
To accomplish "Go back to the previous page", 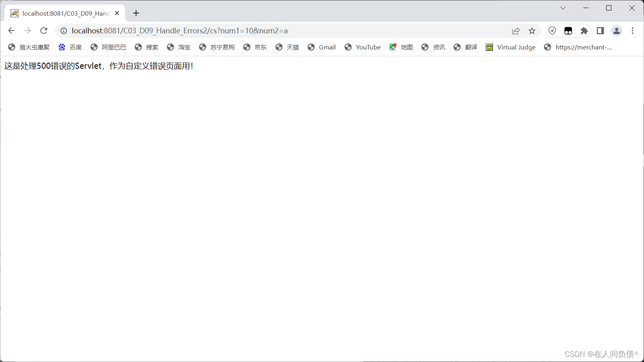I will [x=11, y=31].
